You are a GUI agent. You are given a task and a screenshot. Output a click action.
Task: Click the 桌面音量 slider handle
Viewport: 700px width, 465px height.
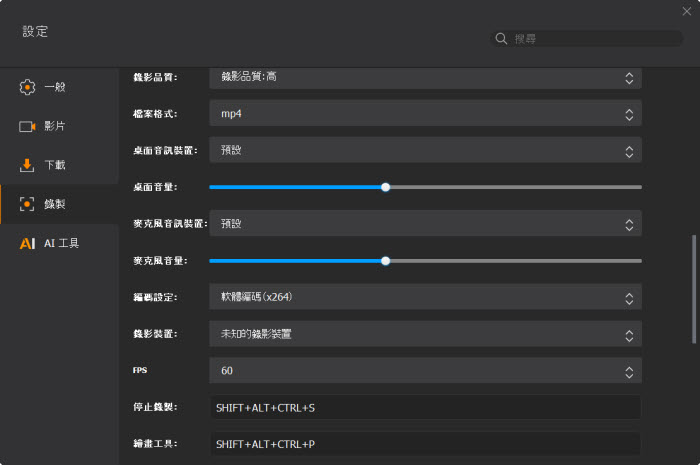385,187
